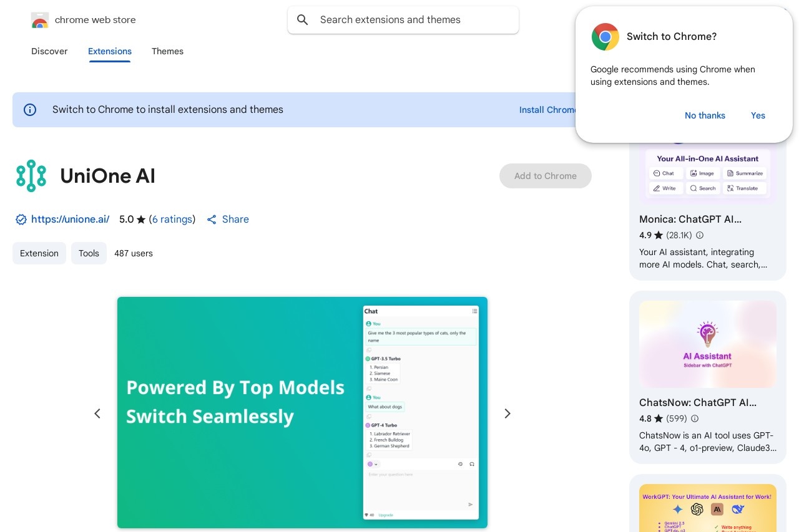
Task: Open the https://unione.ai/ link
Action: click(x=70, y=220)
